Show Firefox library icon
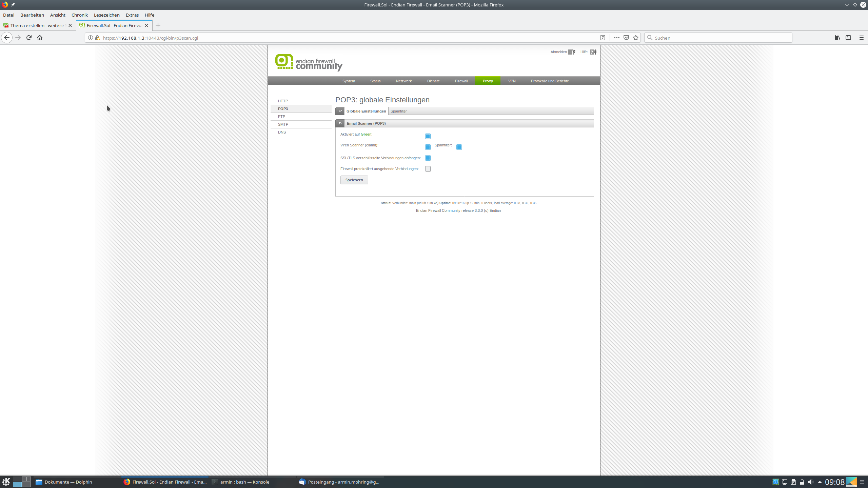 pyautogui.click(x=837, y=38)
